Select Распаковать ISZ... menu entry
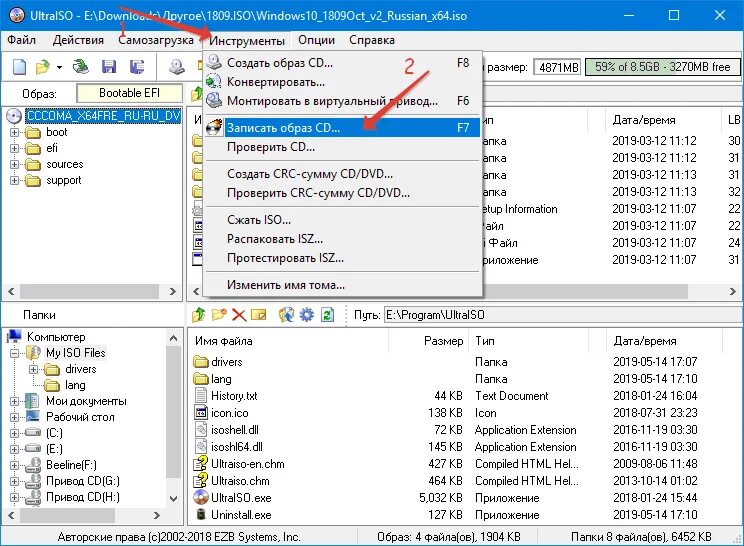 (x=343, y=239)
